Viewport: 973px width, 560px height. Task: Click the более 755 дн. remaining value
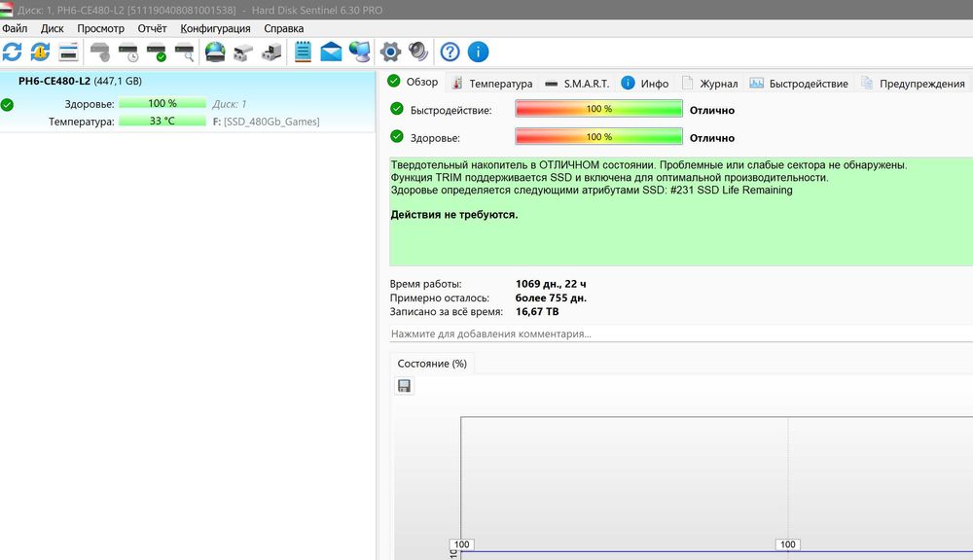551,297
